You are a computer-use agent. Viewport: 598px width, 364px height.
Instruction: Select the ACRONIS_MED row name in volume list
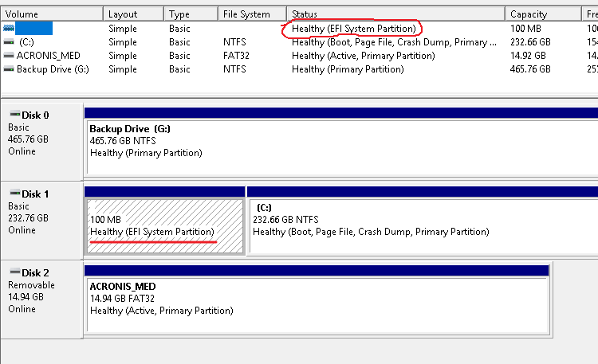pos(49,56)
